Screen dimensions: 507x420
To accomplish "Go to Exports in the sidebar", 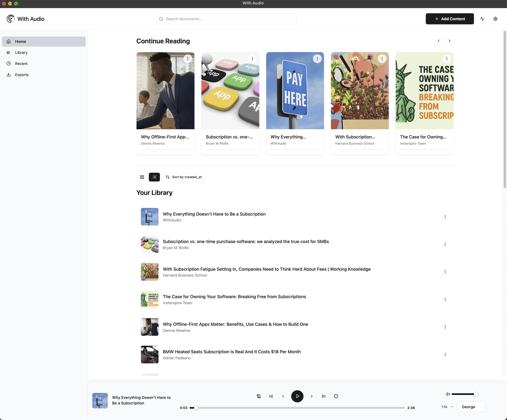I will (x=22, y=75).
